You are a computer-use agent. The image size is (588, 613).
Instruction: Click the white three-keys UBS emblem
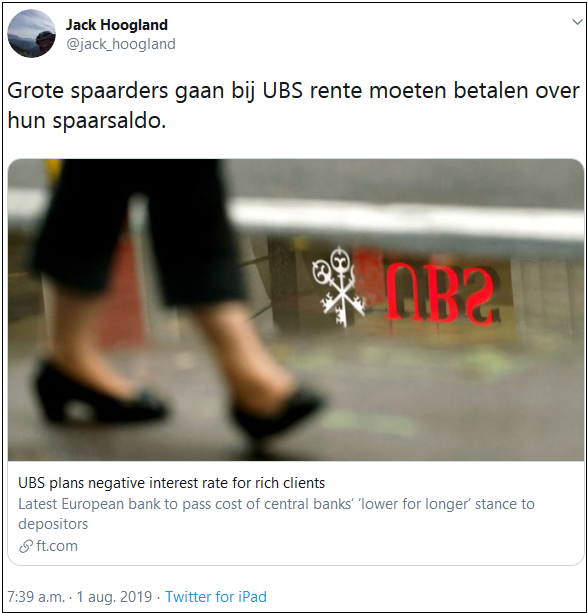pyautogui.click(x=339, y=287)
